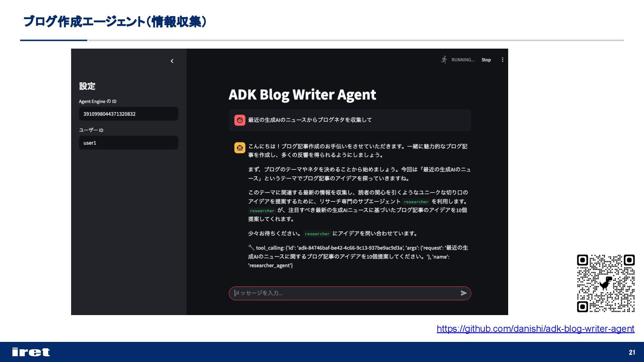Click the QR code image
This screenshot has height=362, width=644.
tap(606, 283)
